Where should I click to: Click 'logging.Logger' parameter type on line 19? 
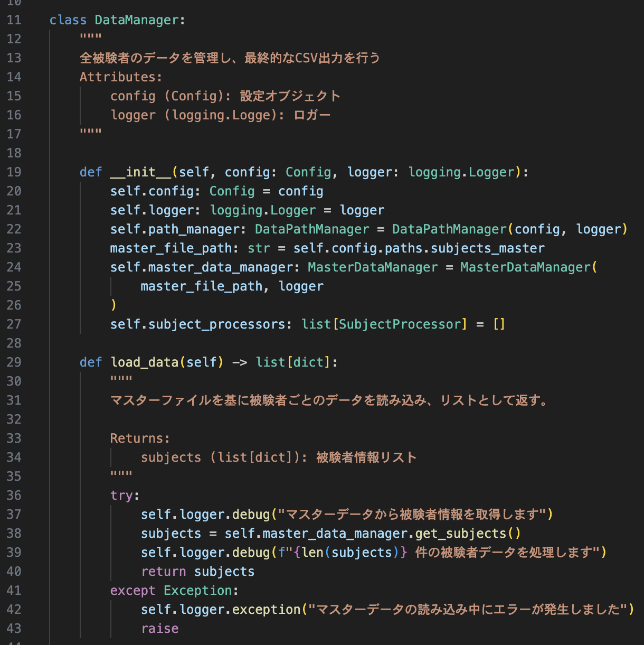(461, 172)
